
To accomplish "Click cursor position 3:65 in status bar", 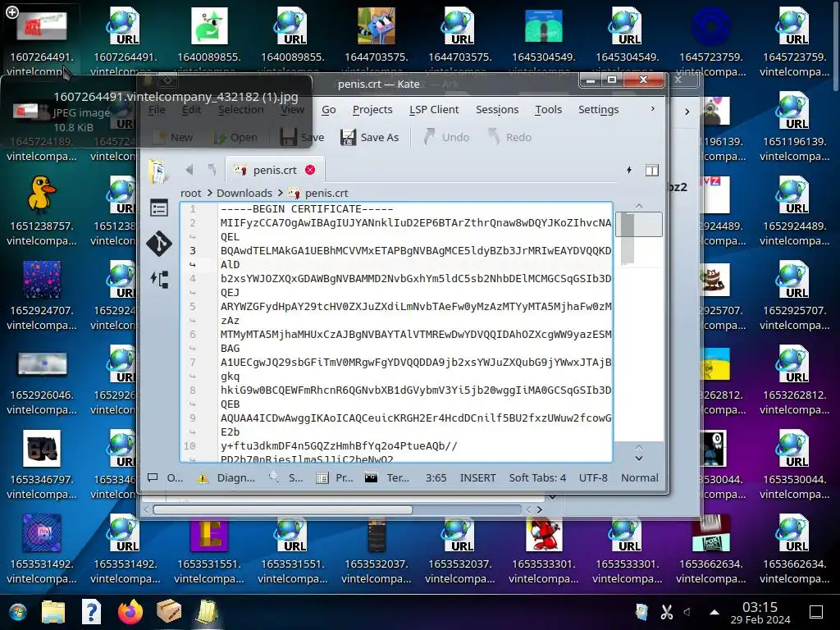I will pyautogui.click(x=436, y=478).
